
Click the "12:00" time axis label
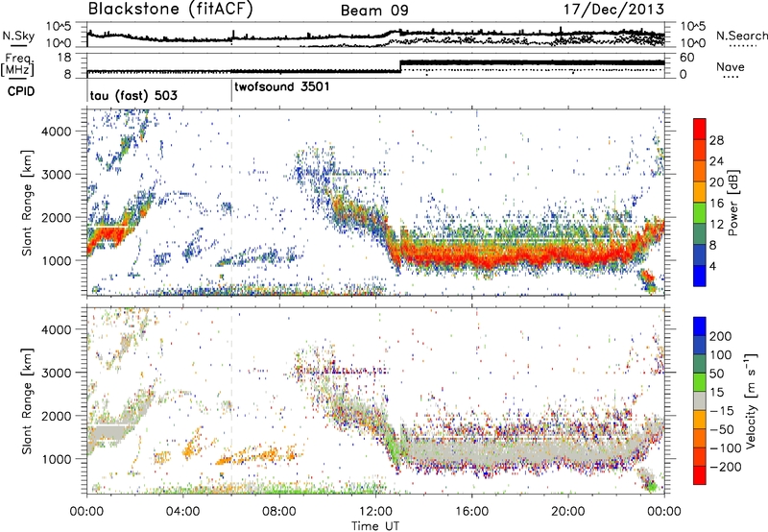coord(375,512)
